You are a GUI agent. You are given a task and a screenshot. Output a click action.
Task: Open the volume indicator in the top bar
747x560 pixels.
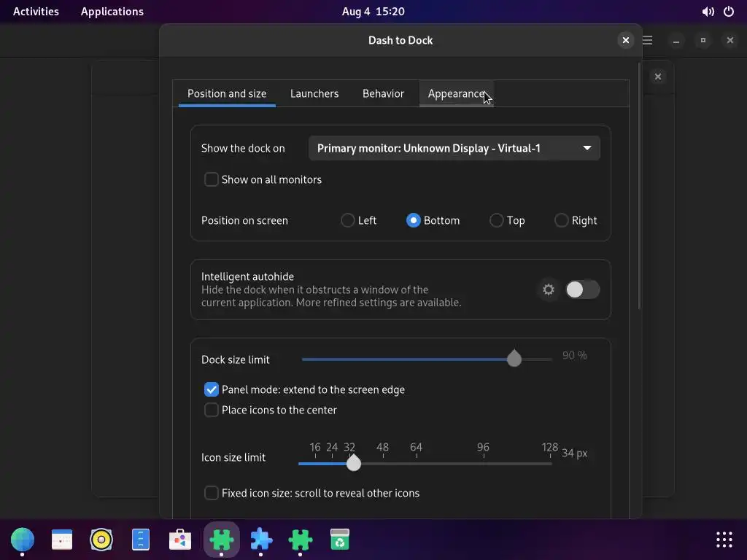pos(708,12)
